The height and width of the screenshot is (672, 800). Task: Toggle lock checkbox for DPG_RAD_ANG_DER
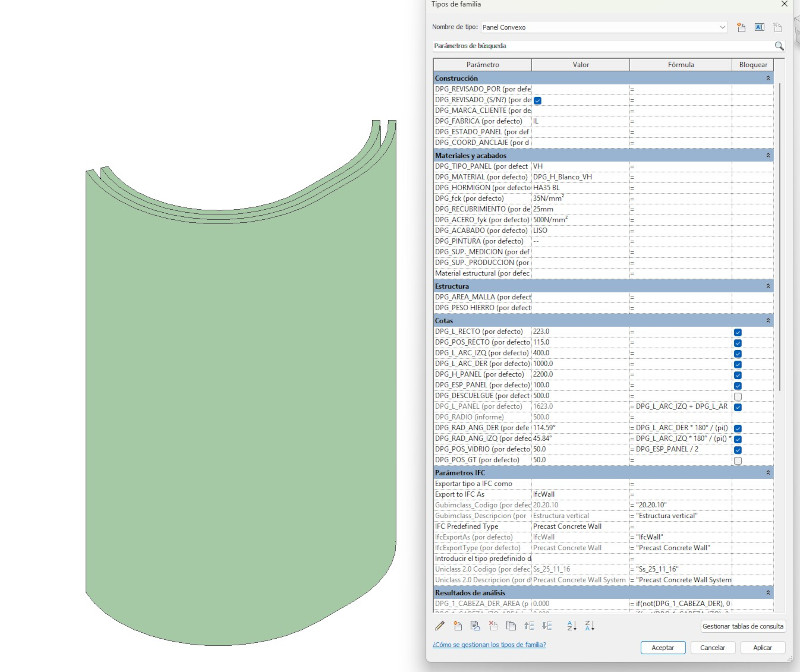738,429
